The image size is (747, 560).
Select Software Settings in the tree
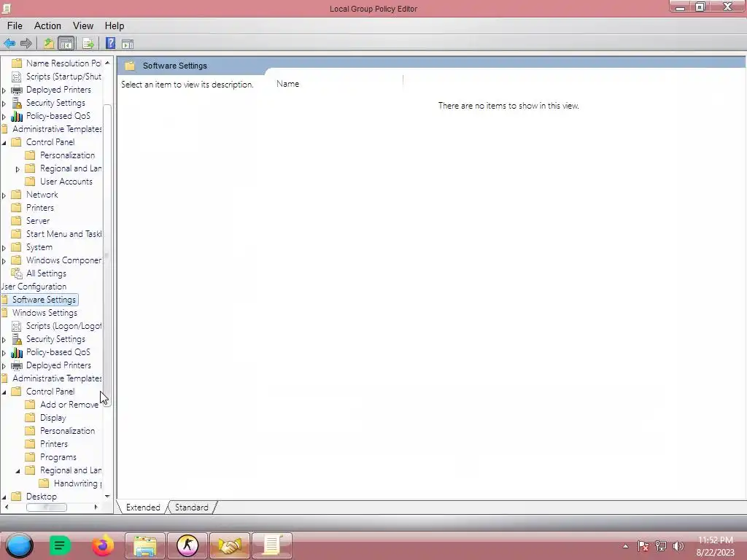44,300
